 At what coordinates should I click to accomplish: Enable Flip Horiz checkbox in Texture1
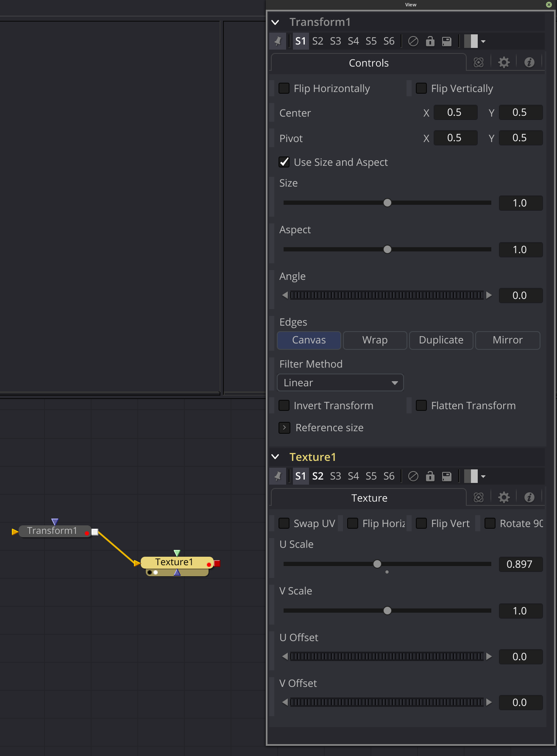[353, 523]
